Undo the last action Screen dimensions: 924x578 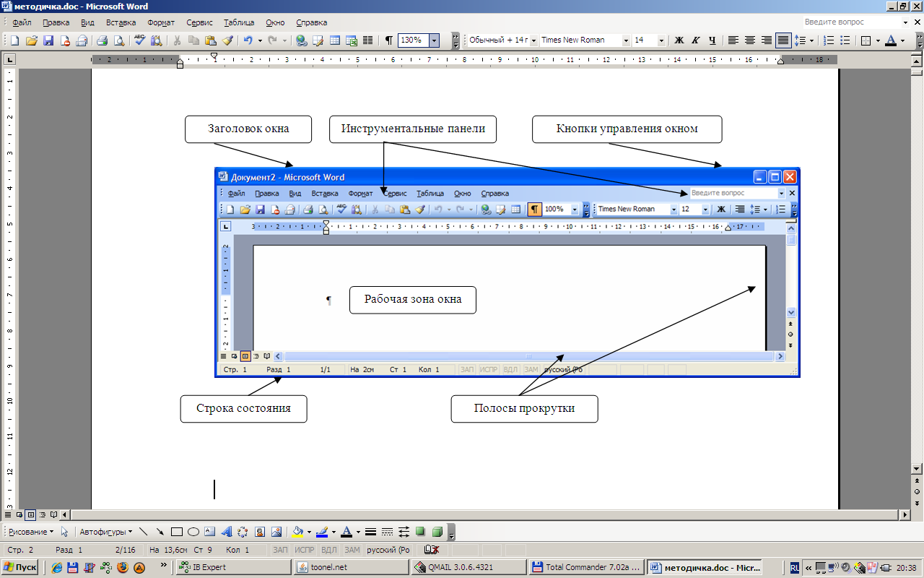pos(248,40)
